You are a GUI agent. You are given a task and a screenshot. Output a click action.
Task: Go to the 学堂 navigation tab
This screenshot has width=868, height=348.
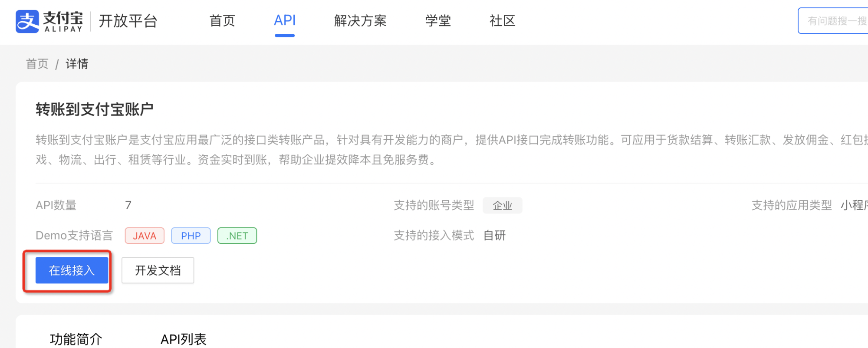[438, 21]
